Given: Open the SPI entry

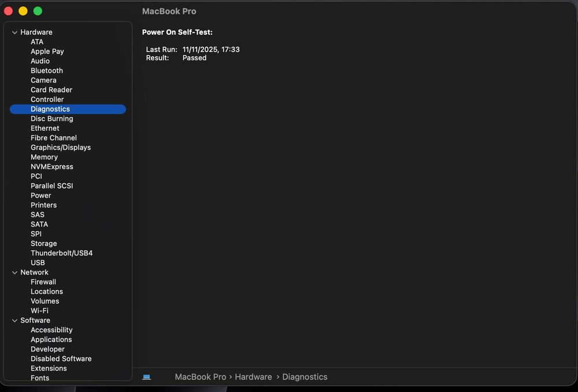Looking at the screenshot, I should 36,234.
